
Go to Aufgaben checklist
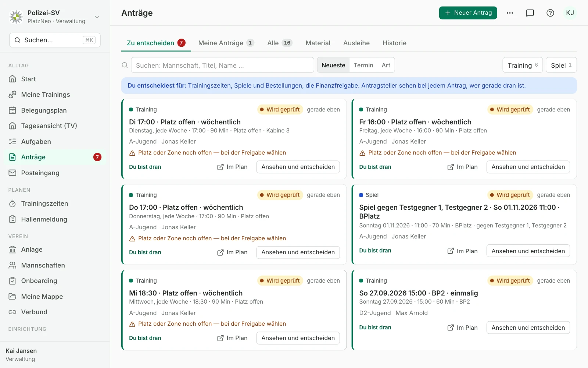click(55, 142)
